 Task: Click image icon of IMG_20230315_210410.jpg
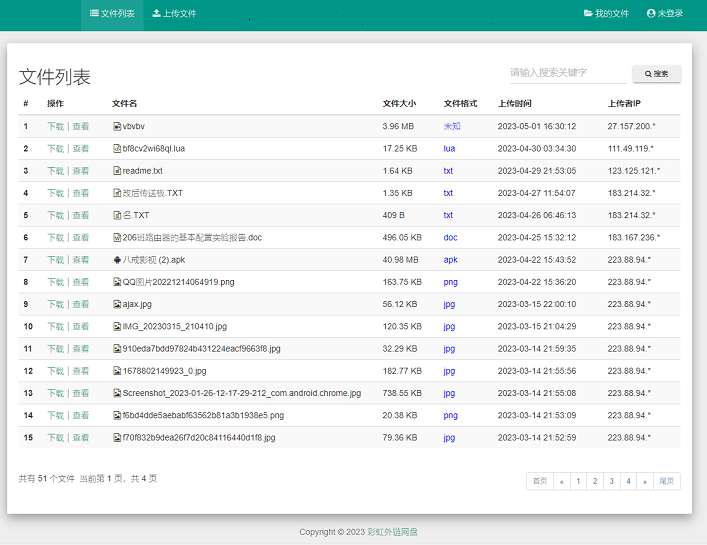click(117, 326)
